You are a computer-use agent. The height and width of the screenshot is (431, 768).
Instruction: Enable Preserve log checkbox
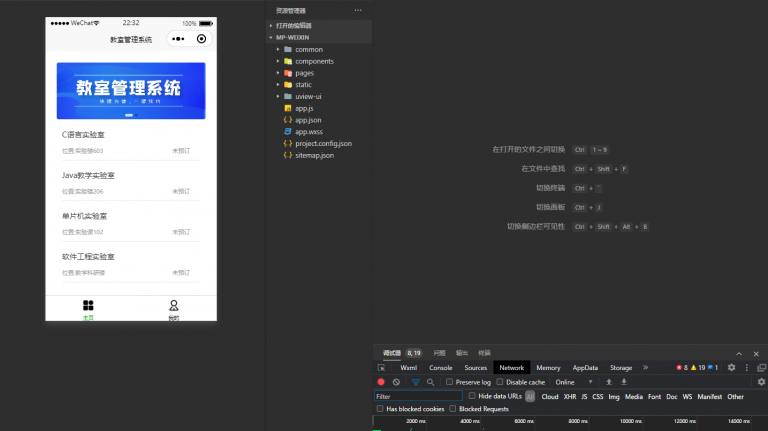pos(449,382)
